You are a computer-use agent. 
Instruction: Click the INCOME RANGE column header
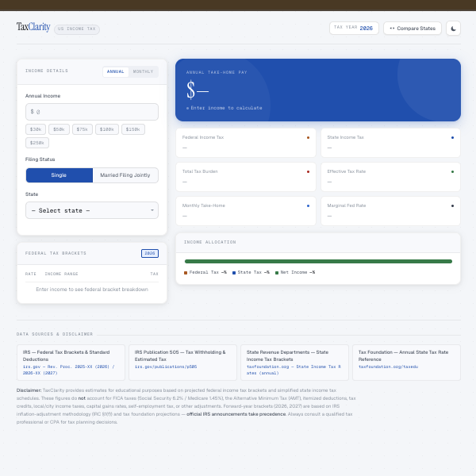(61, 274)
